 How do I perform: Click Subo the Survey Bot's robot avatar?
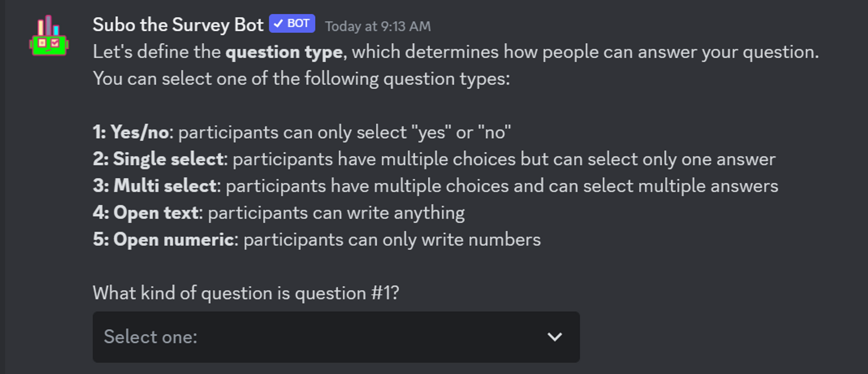point(49,36)
